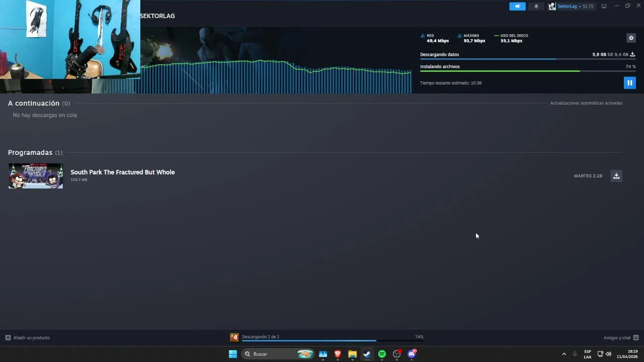Click 'No hay descargas en cola' text
The height and width of the screenshot is (362, 644).
click(x=45, y=115)
